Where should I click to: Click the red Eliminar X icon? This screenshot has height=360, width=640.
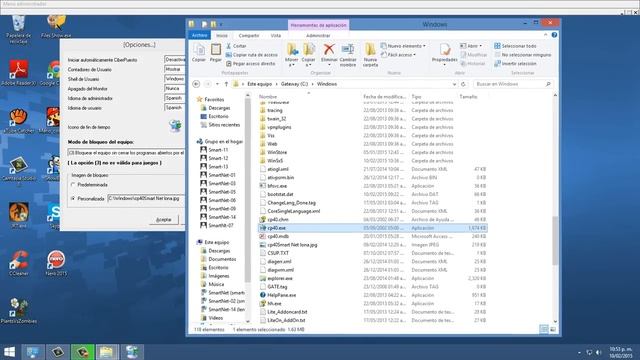[x=329, y=53]
